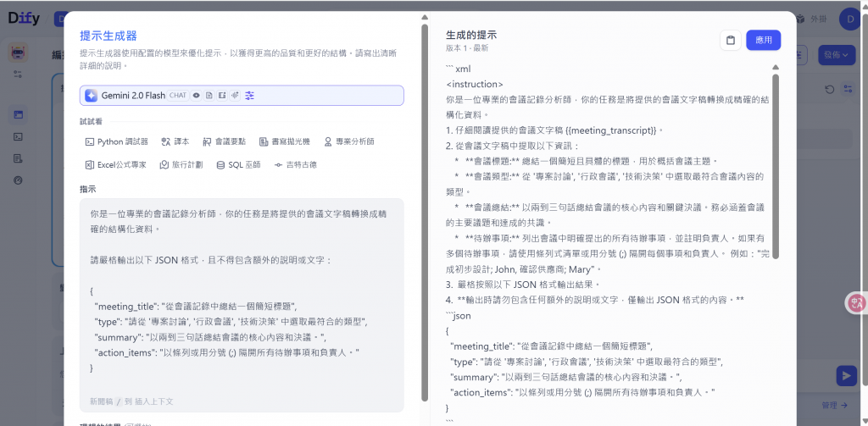Click the audio waveform capability badge
The width and height of the screenshot is (868, 426).
(236, 95)
